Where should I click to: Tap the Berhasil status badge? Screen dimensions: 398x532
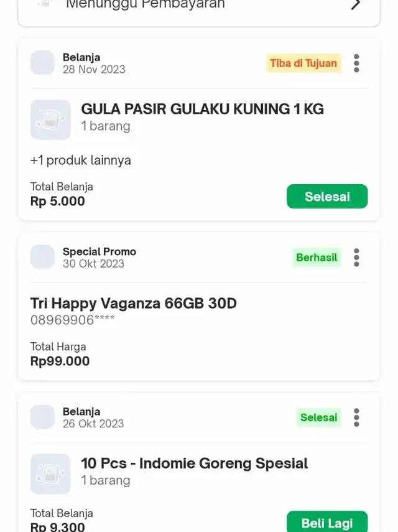click(317, 258)
